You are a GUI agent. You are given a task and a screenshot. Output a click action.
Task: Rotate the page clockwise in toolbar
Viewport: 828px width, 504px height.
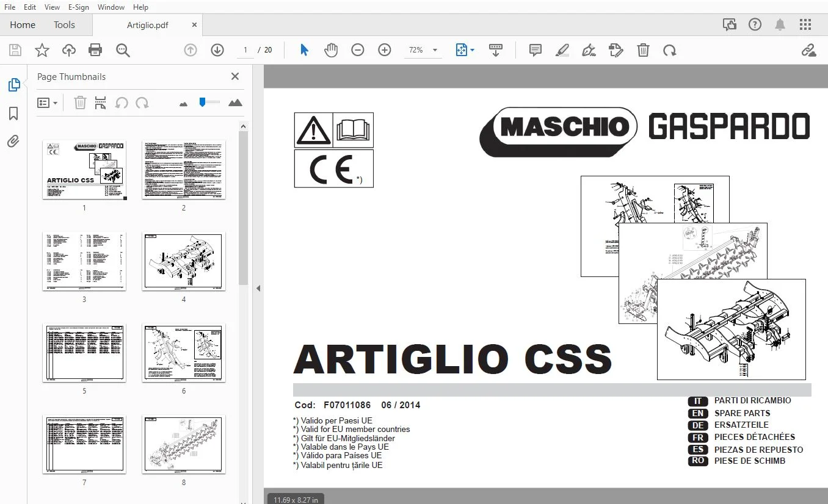(x=670, y=50)
